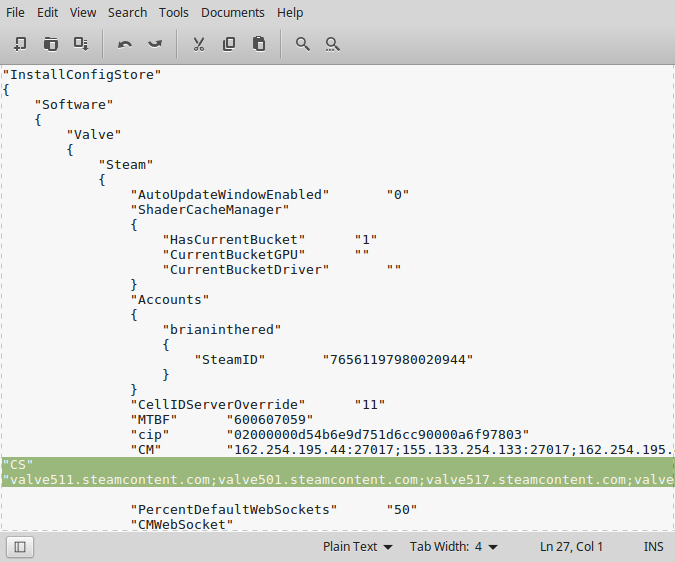Viewport: 675px width, 562px height.
Task: Create a new document via toolbar icon
Action: (x=20, y=44)
